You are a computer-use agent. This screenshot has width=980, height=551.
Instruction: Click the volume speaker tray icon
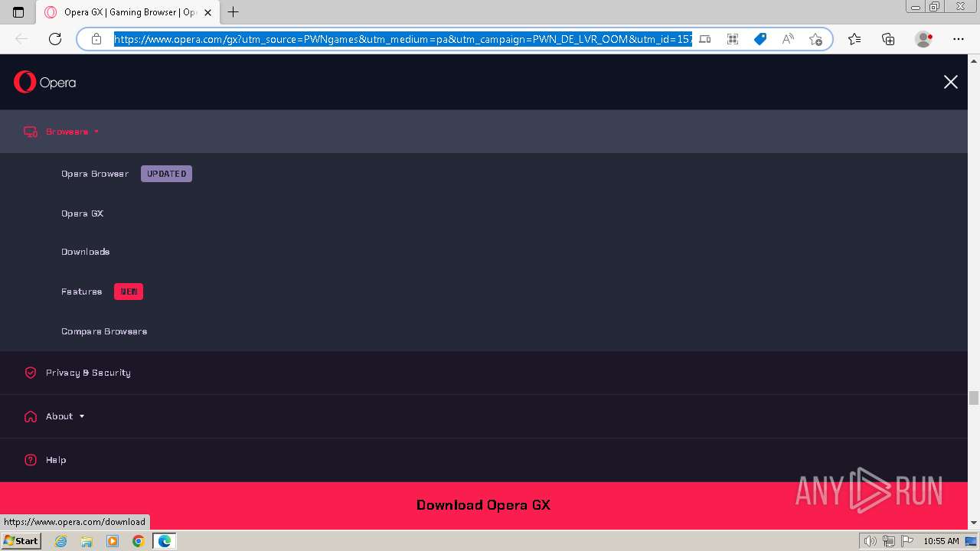click(870, 541)
